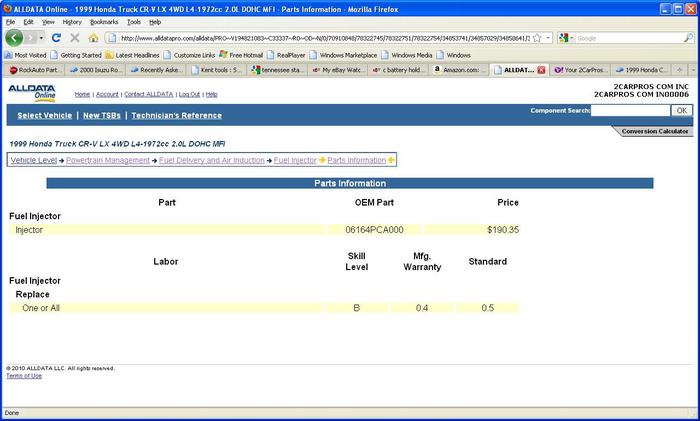Screen dimensions: 700x421
Task: Switch to c battery hold tab
Action: click(x=398, y=70)
